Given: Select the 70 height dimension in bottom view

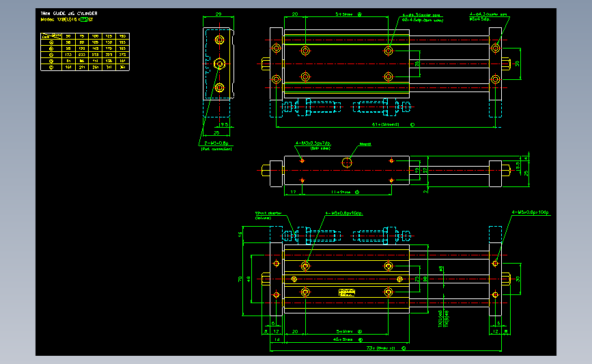Looking at the screenshot, I should (x=240, y=279).
